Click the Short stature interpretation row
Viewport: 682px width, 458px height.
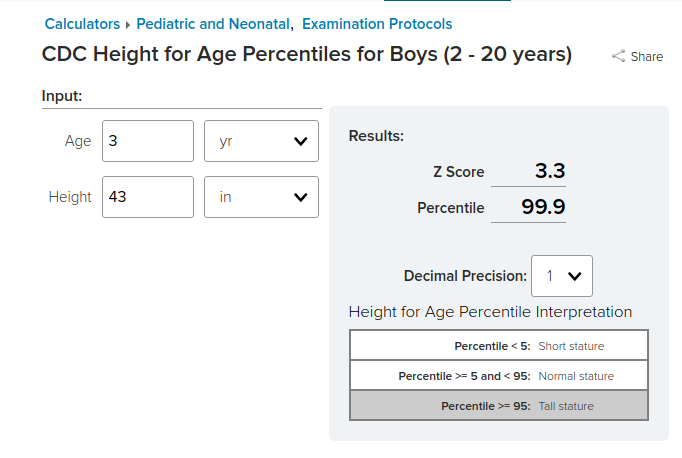(499, 345)
